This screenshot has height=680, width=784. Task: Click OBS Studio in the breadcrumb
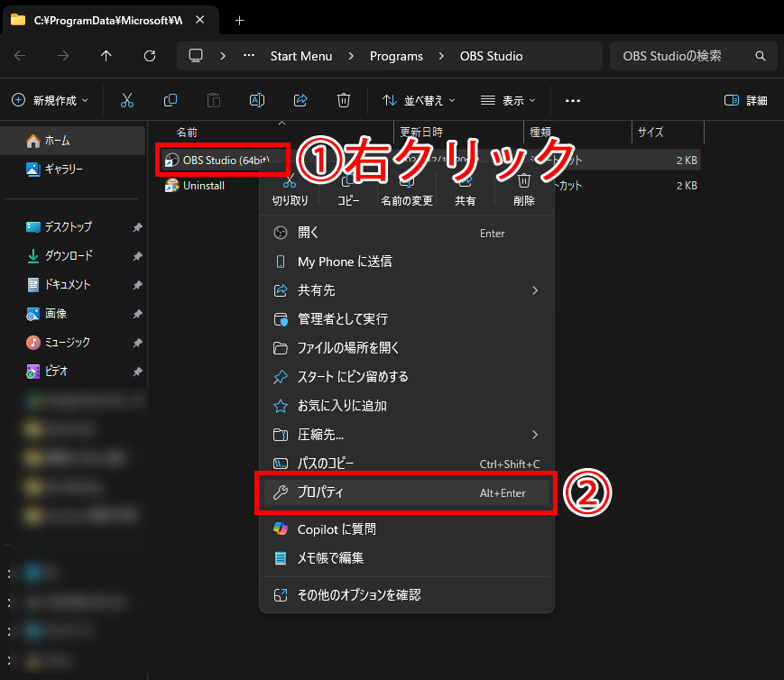[492, 56]
